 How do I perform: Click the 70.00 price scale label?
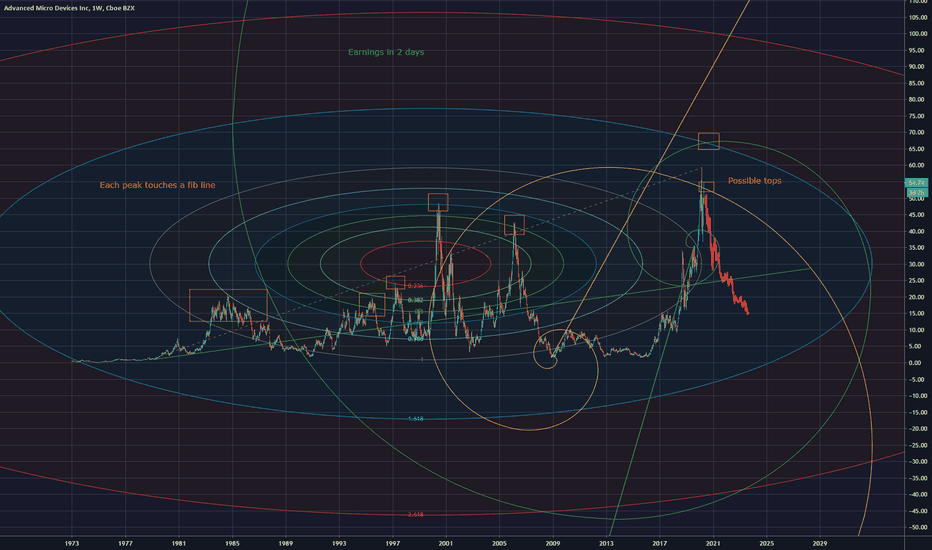tap(918, 133)
